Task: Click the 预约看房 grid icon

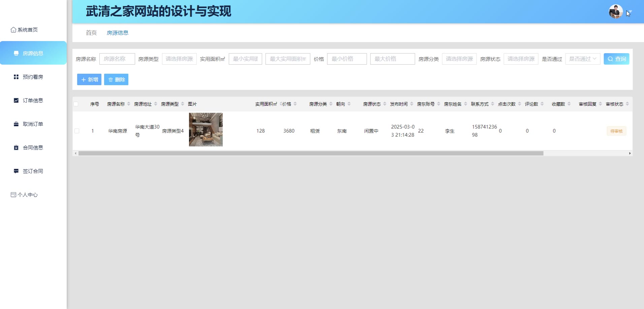Action: pyautogui.click(x=16, y=77)
